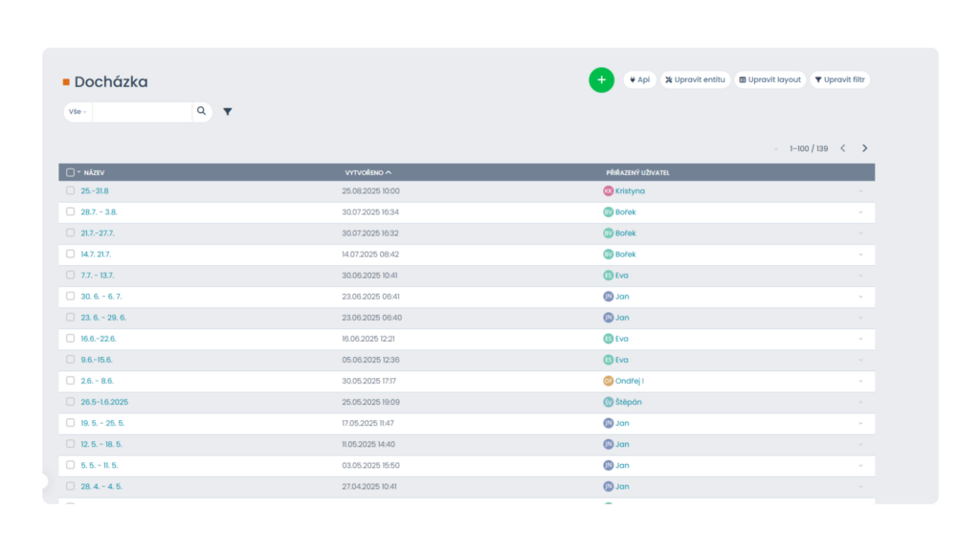Click the Upravit entitu button

click(x=696, y=80)
